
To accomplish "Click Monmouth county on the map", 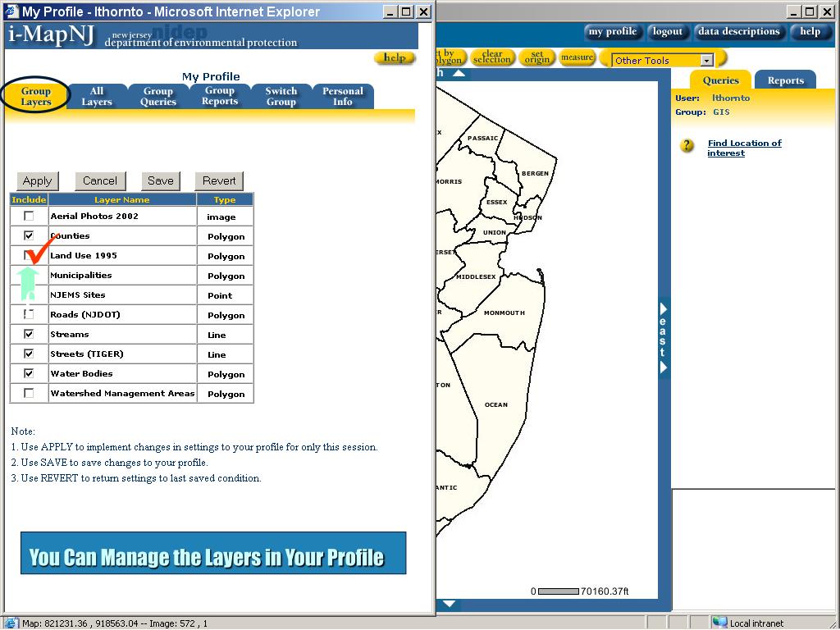I will [504, 313].
